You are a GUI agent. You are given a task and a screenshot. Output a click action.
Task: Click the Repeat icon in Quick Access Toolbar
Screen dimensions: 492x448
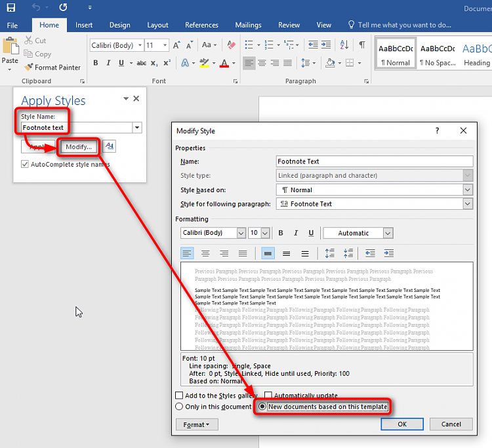(x=63, y=7)
